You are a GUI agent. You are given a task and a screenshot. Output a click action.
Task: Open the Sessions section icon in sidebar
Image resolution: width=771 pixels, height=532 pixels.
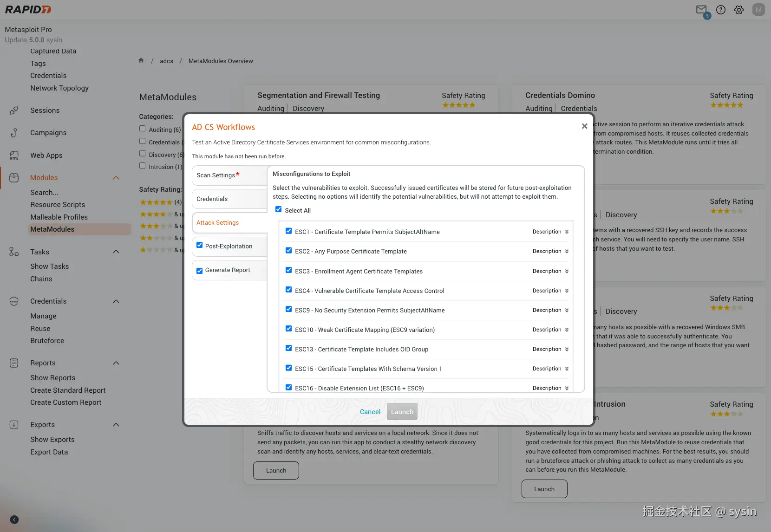[14, 110]
